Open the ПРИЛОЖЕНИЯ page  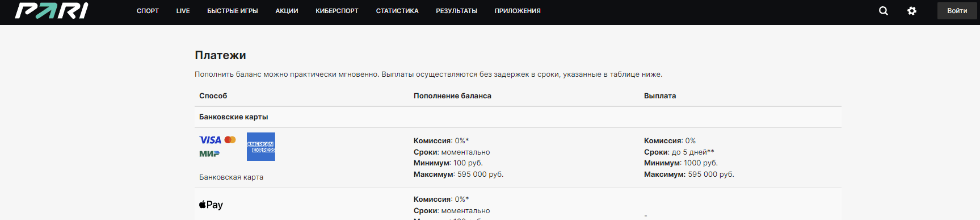[x=518, y=11]
